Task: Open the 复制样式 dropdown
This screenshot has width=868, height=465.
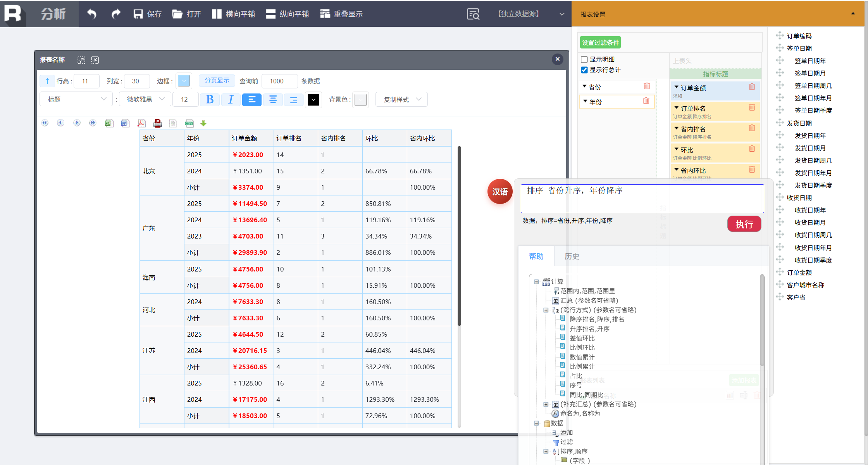Action: pyautogui.click(x=401, y=99)
